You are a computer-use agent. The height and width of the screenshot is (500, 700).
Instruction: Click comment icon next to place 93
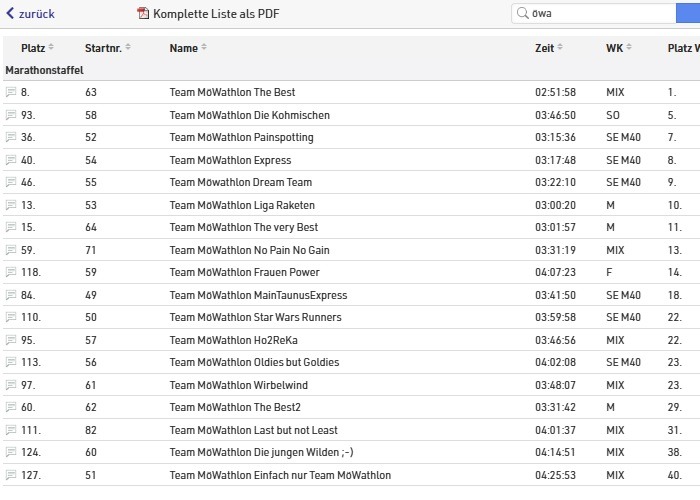coord(11,115)
